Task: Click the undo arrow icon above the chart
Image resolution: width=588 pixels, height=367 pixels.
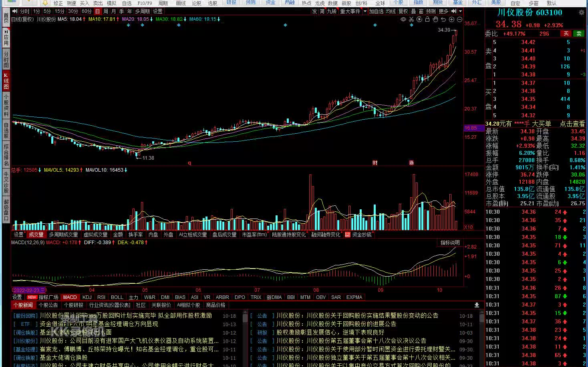Action: click(x=443, y=19)
